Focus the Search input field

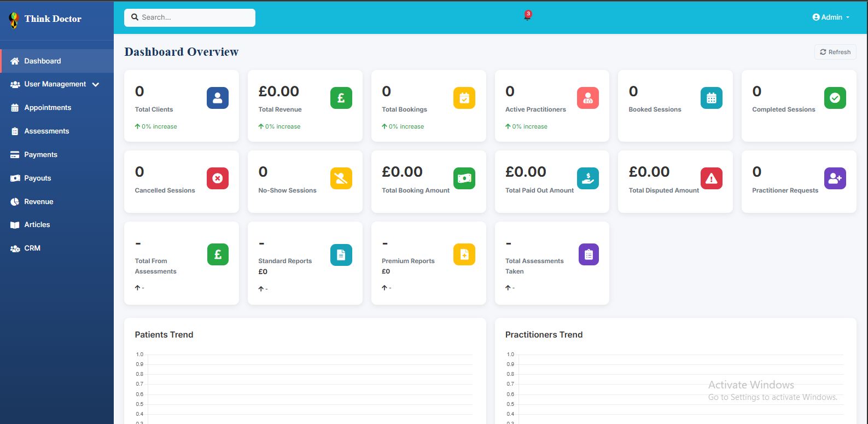190,18
